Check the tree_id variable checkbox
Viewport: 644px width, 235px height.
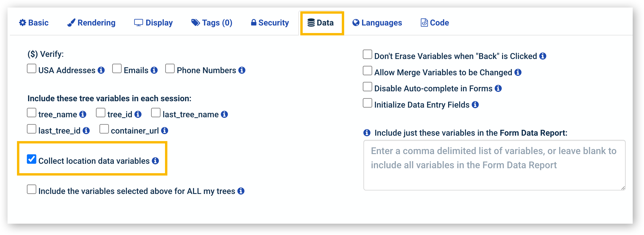coord(100,113)
